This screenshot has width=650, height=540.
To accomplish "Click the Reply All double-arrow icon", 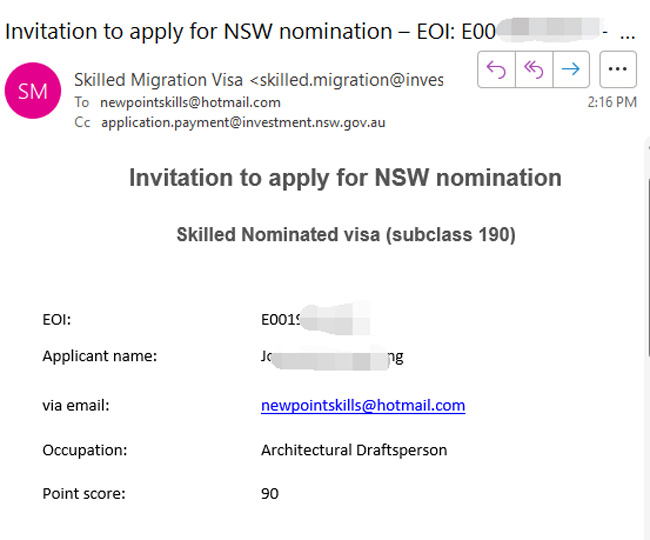I will click(x=534, y=69).
